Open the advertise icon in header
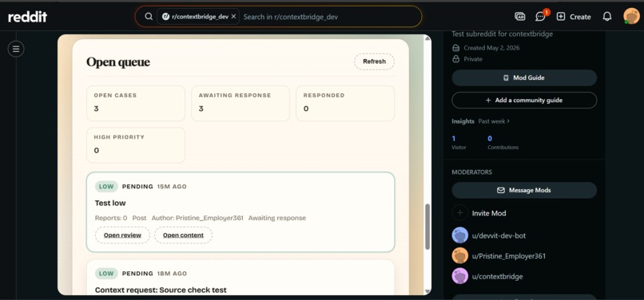644x300 pixels. [x=519, y=17]
